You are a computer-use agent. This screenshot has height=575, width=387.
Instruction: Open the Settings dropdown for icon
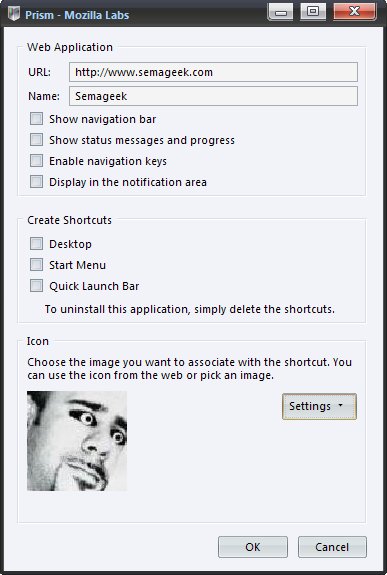(x=319, y=406)
